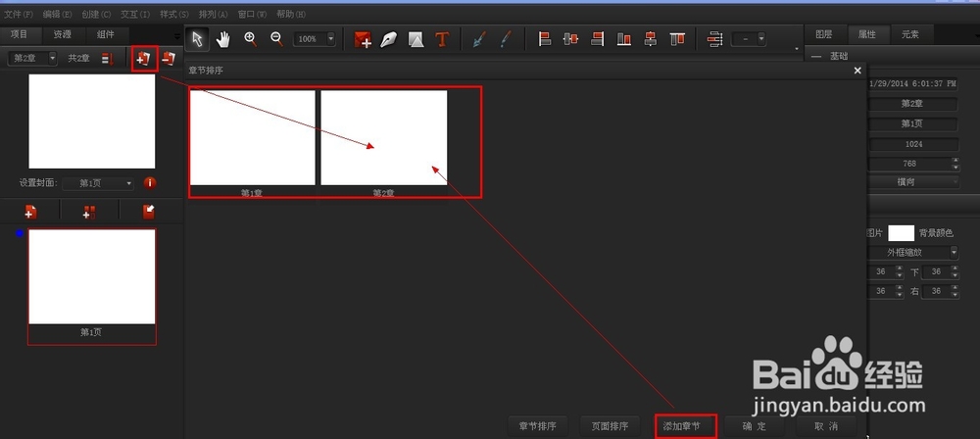Viewport: 980px width, 439px height.
Task: Click the chapter sort order icon
Action: (x=108, y=59)
